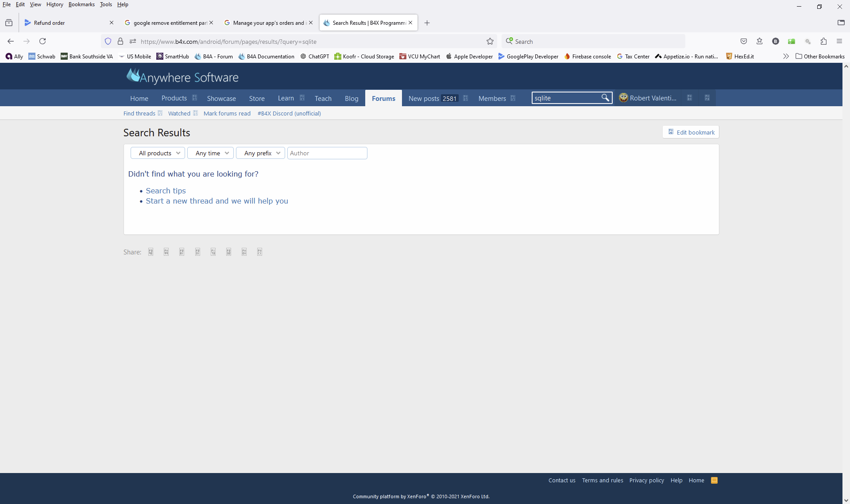850x504 pixels.
Task: Click the Search tips link
Action: coord(166,191)
